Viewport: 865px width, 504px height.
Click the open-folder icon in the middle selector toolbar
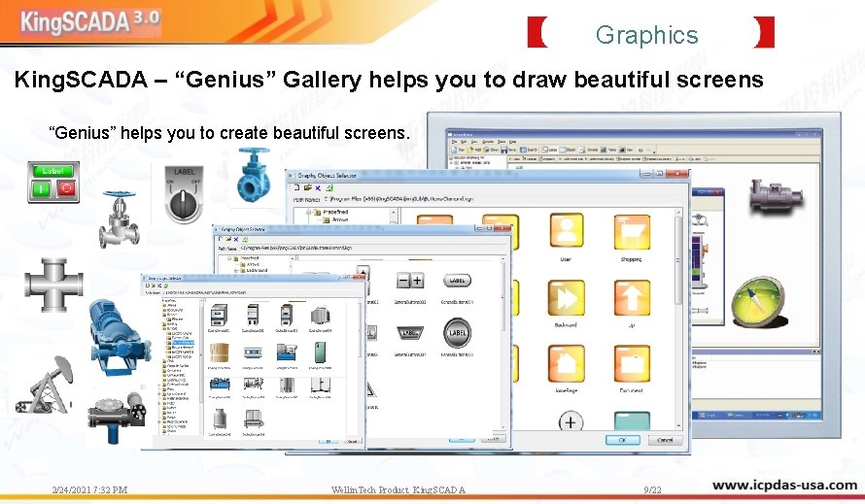[x=227, y=239]
